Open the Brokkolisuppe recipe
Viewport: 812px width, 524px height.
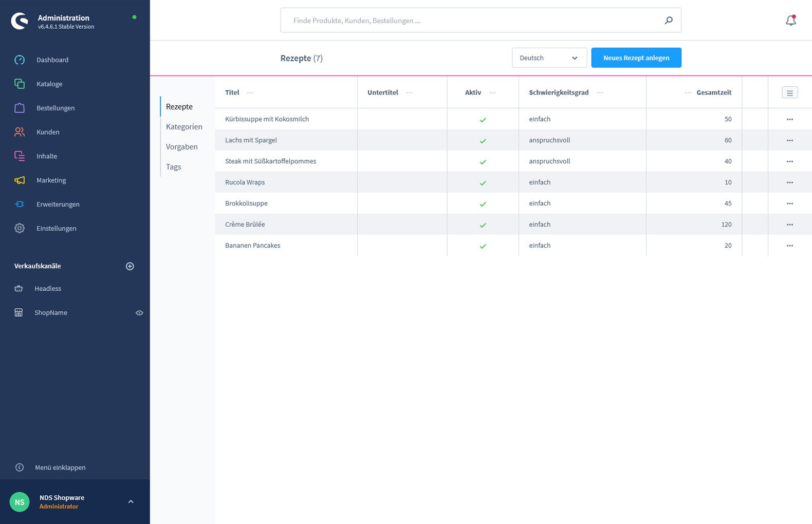pos(246,203)
